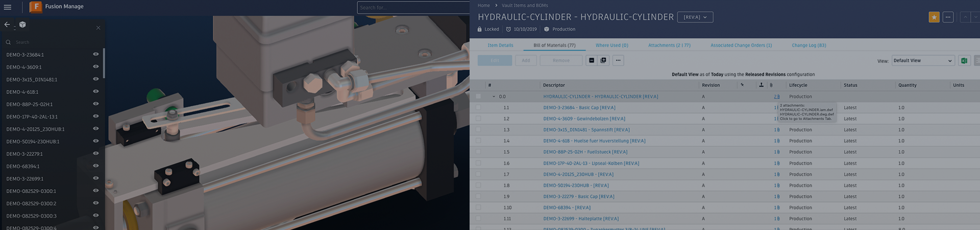Export BOM using the Excel icon
980x230 pixels.
tap(964, 60)
